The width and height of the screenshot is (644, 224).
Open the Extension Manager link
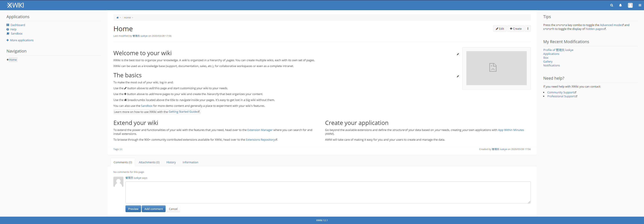click(x=260, y=130)
